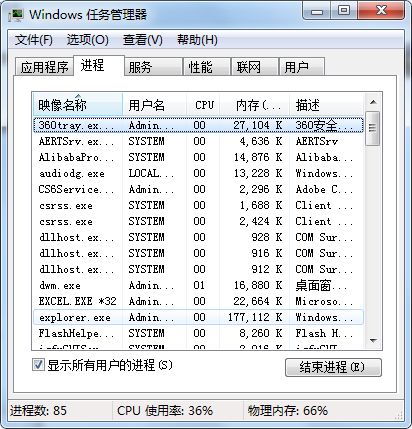Select the audiodg.exe process

click(198, 173)
